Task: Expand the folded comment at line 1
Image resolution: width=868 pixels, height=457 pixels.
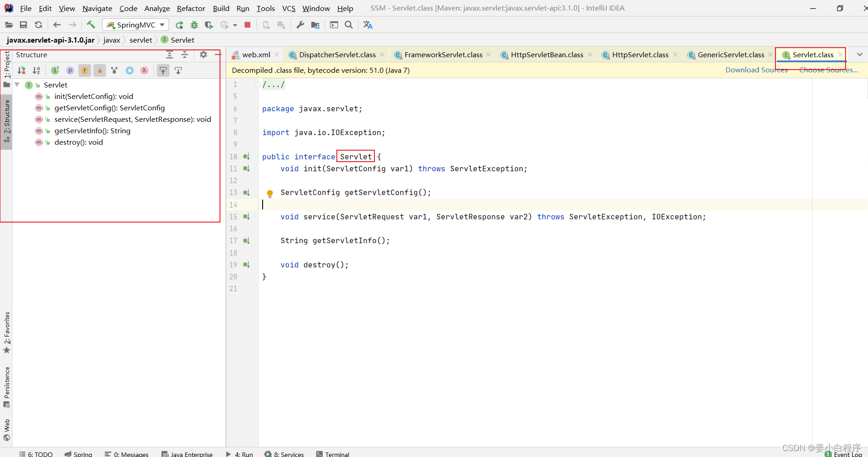Action: tap(258, 84)
